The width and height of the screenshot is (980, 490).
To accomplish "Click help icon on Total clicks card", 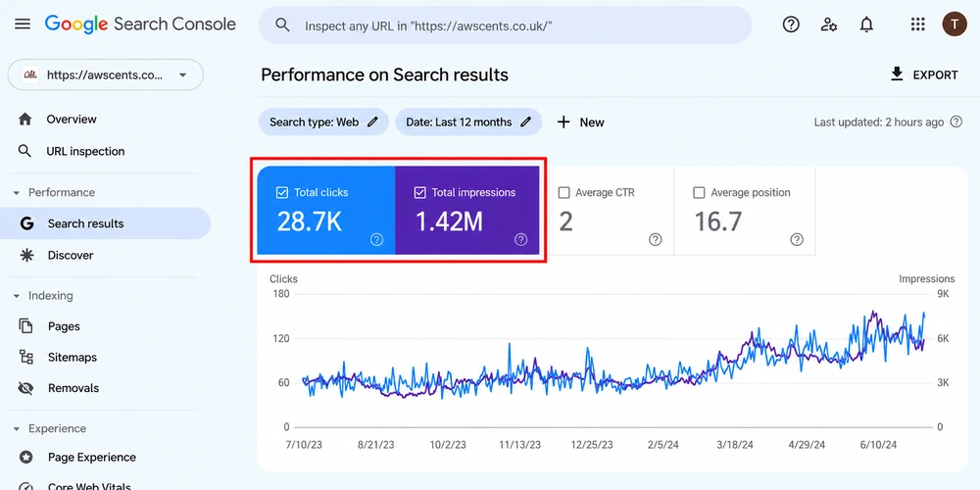I will coord(377,239).
